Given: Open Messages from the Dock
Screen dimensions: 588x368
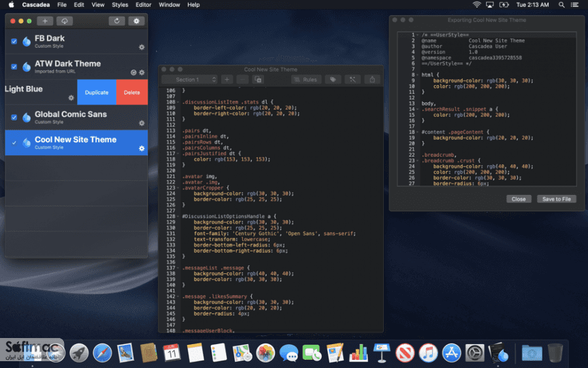Looking at the screenshot, I should click(289, 353).
